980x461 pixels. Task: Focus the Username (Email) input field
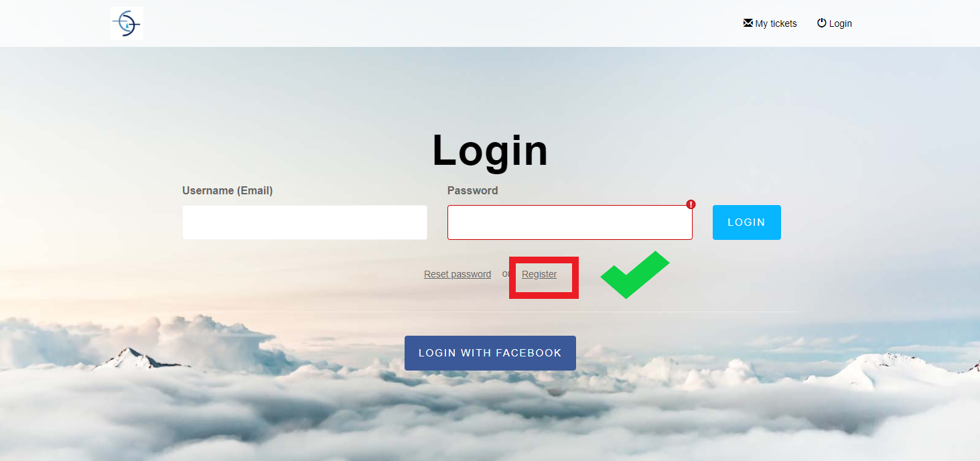click(x=305, y=222)
